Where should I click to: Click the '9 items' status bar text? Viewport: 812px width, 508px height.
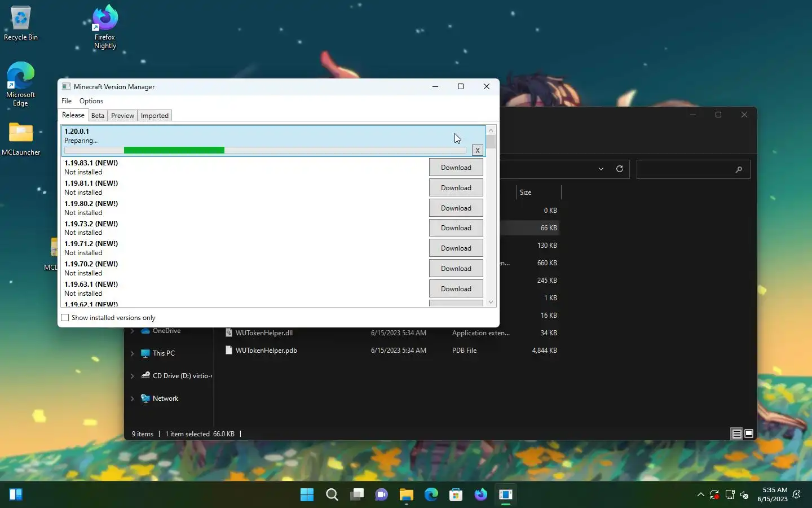tap(143, 434)
